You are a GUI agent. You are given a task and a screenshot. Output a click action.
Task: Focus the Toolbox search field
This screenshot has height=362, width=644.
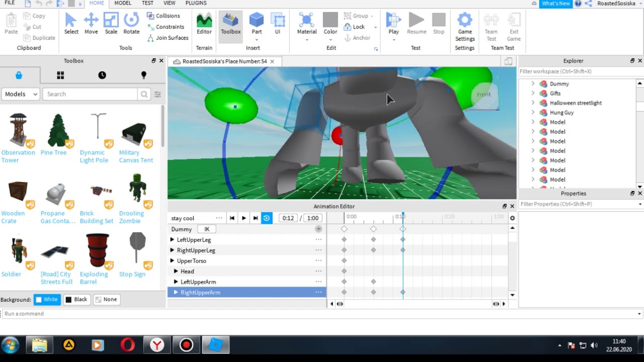[x=90, y=94]
